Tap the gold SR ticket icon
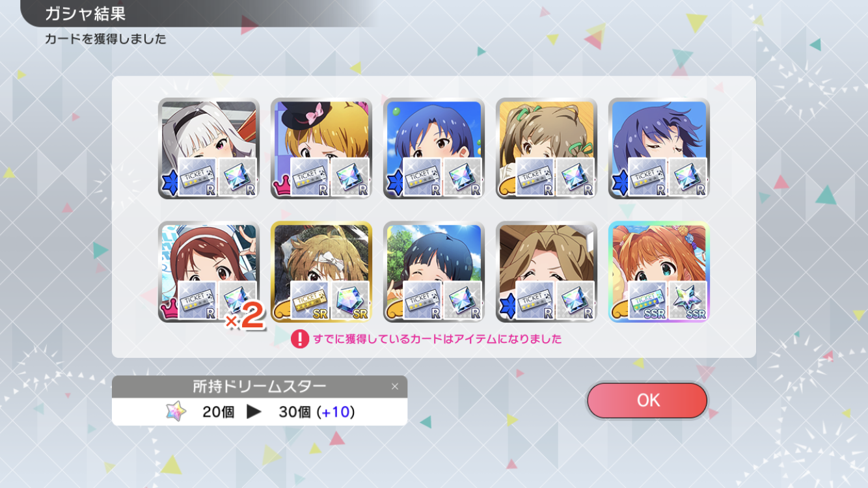This screenshot has width=868, height=488. click(x=310, y=301)
